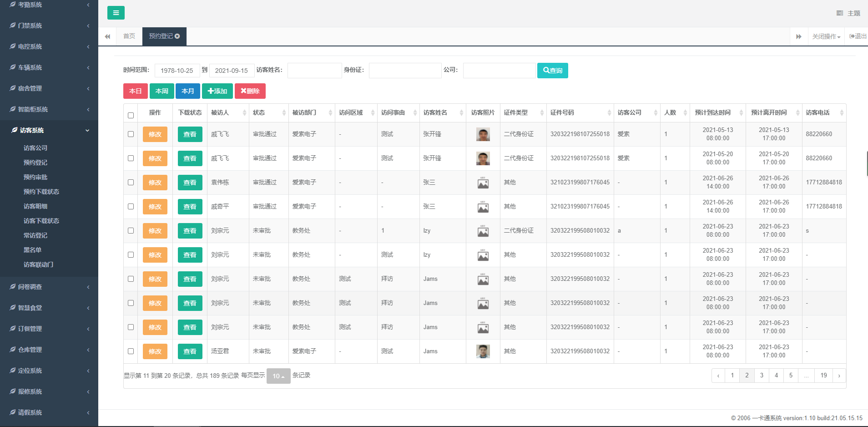This screenshot has height=427, width=868.
Task: Open 预约审批 in the sidebar
Action: click(x=35, y=177)
